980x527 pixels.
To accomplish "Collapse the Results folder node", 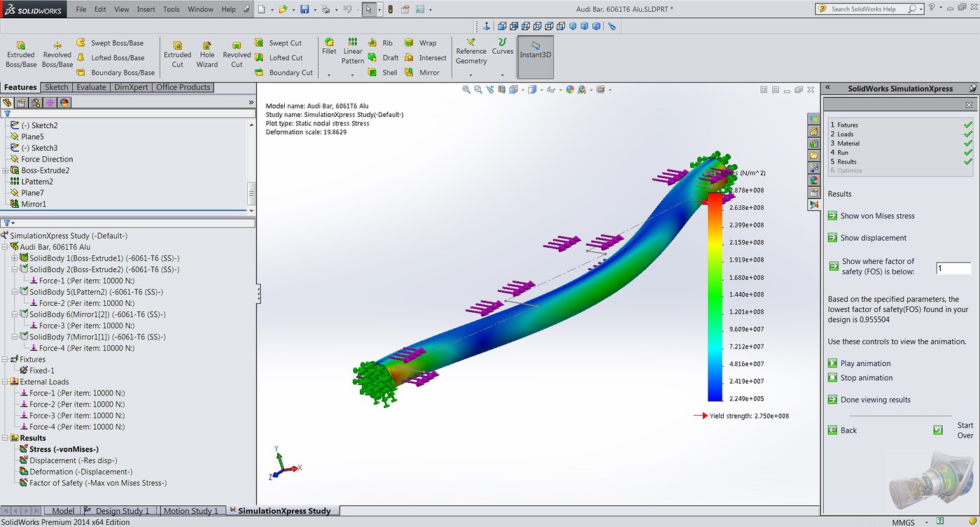I will point(6,437).
